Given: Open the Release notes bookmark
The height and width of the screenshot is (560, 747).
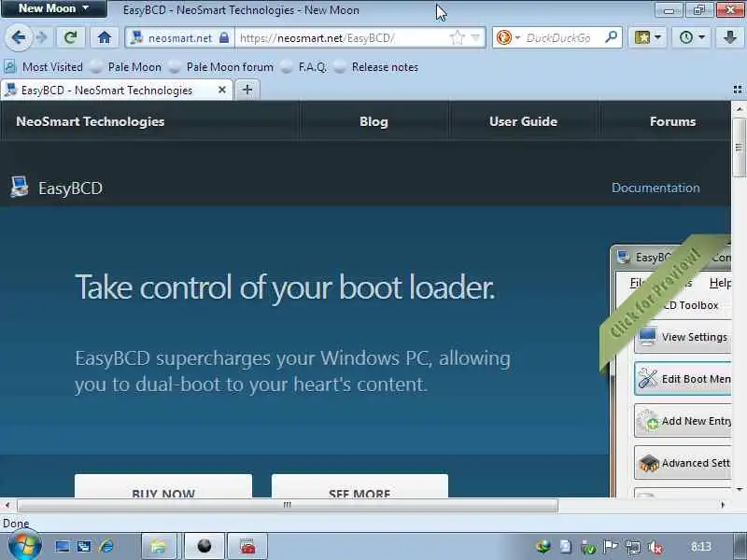Looking at the screenshot, I should point(376,67).
